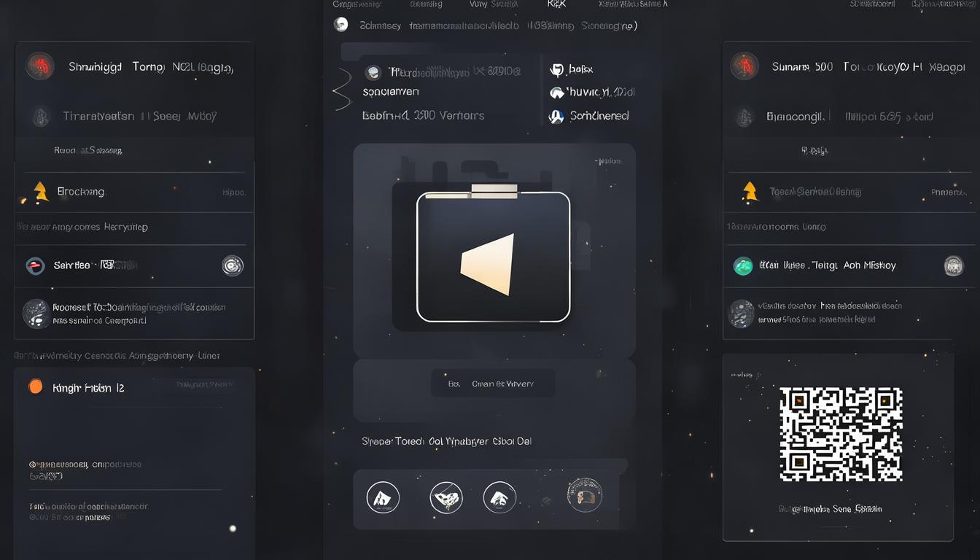Expand the Tirnaravteatsn row in left panel
This screenshot has height=560, width=980.
pos(134,116)
